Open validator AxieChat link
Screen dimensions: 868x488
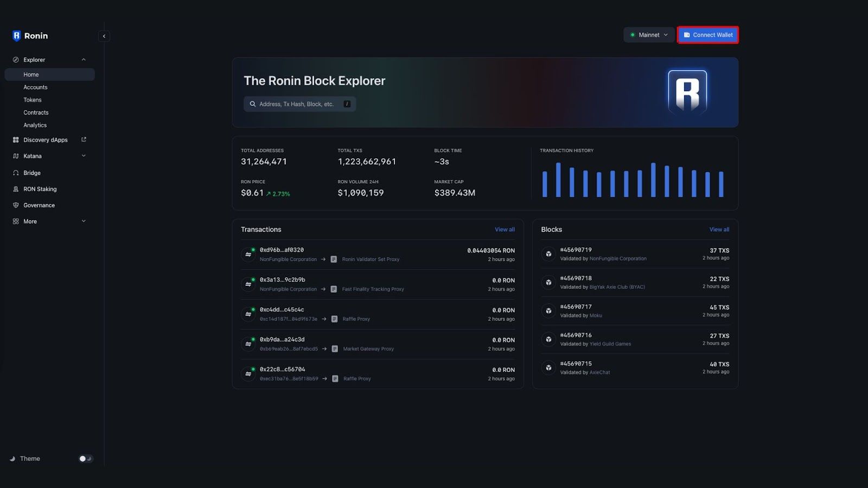click(x=600, y=373)
